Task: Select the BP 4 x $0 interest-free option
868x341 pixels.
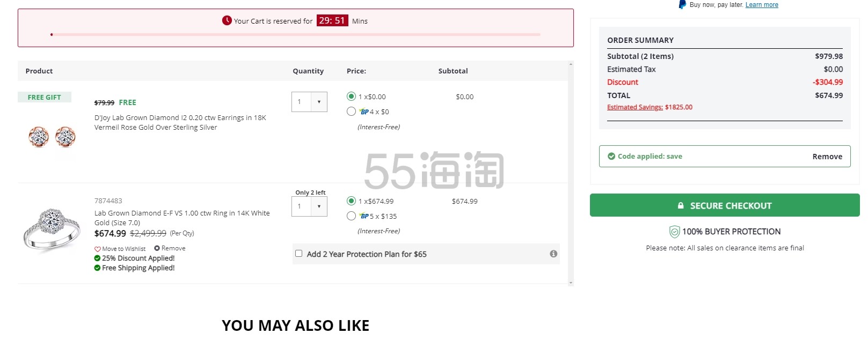Action: (x=352, y=112)
